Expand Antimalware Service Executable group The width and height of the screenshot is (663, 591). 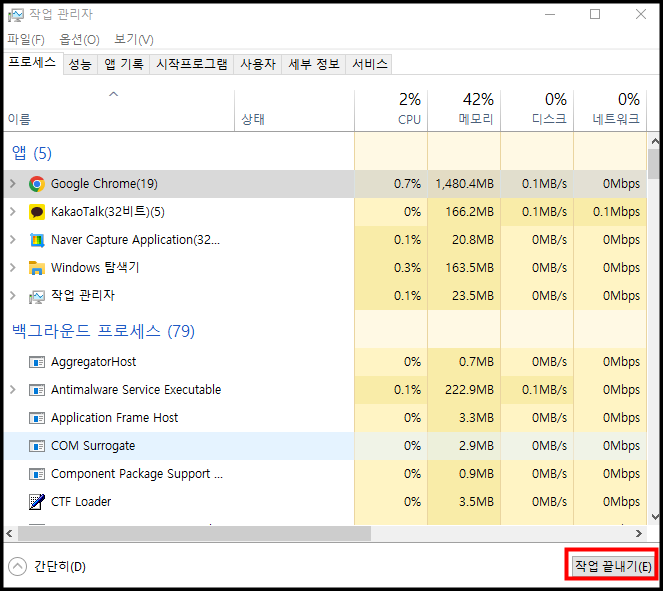13,389
